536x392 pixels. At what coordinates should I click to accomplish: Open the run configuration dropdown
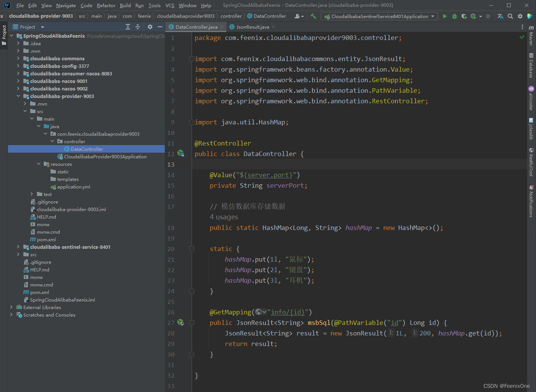(379, 16)
